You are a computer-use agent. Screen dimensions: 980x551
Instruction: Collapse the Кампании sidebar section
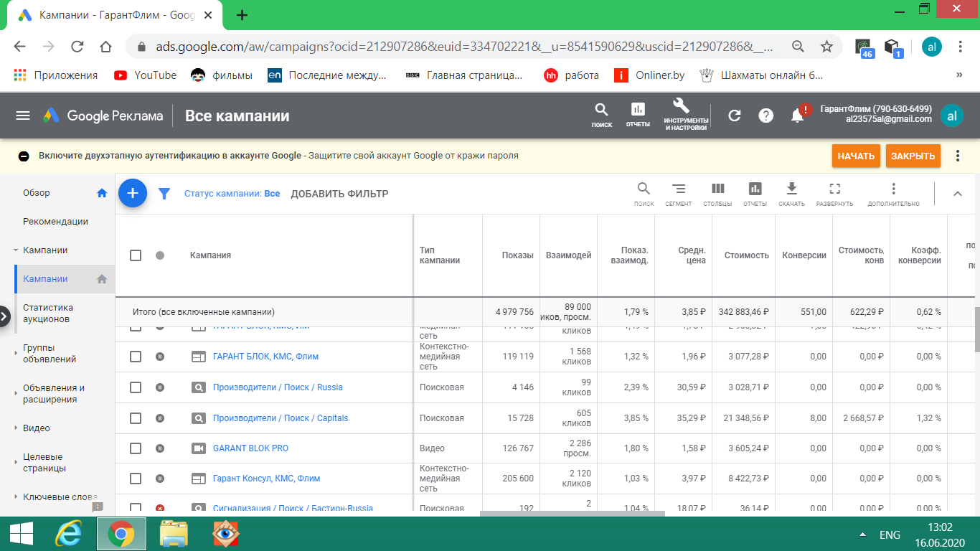point(16,250)
